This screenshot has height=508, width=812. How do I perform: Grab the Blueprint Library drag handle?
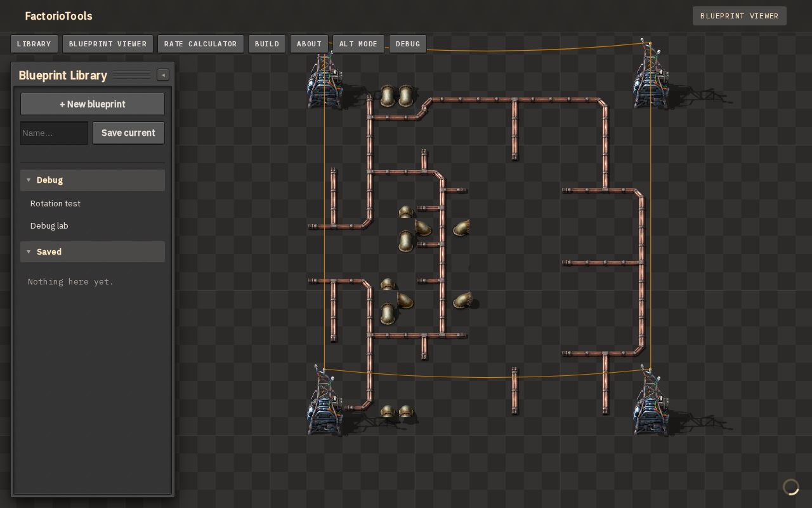[x=132, y=75]
